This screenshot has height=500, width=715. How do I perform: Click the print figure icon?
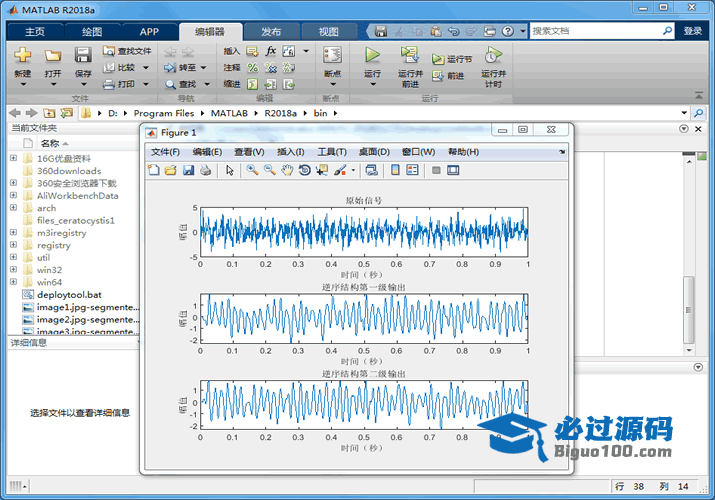point(205,170)
